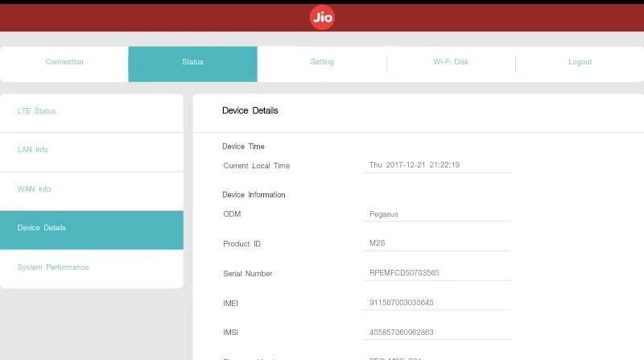Click the Device Details panel heading

point(250,110)
